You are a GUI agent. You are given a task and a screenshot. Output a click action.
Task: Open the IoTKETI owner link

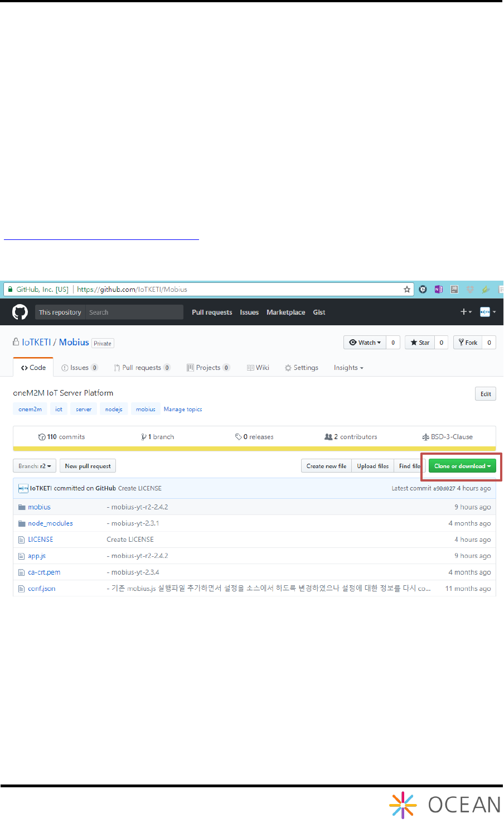click(36, 343)
